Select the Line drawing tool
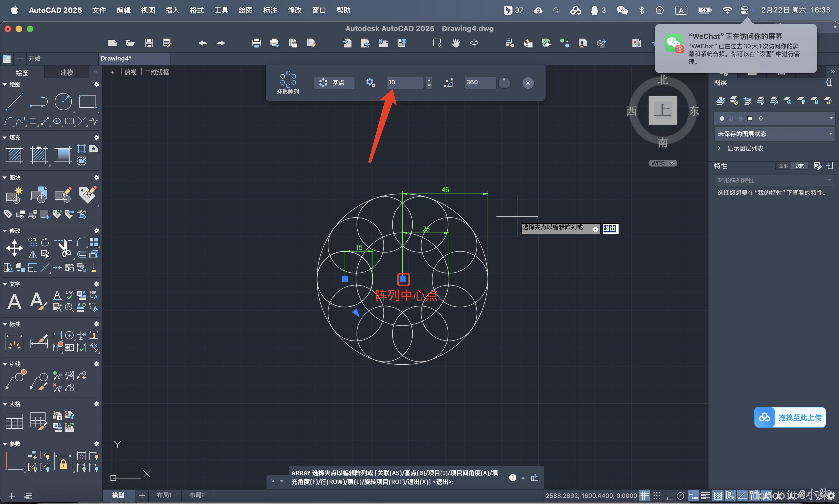Screen dimensions: 839x504 [x=14, y=102]
